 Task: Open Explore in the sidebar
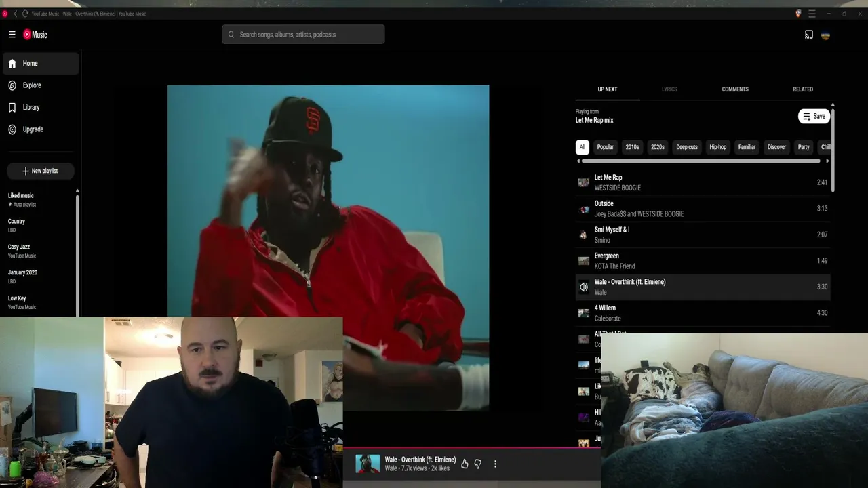(x=41, y=85)
